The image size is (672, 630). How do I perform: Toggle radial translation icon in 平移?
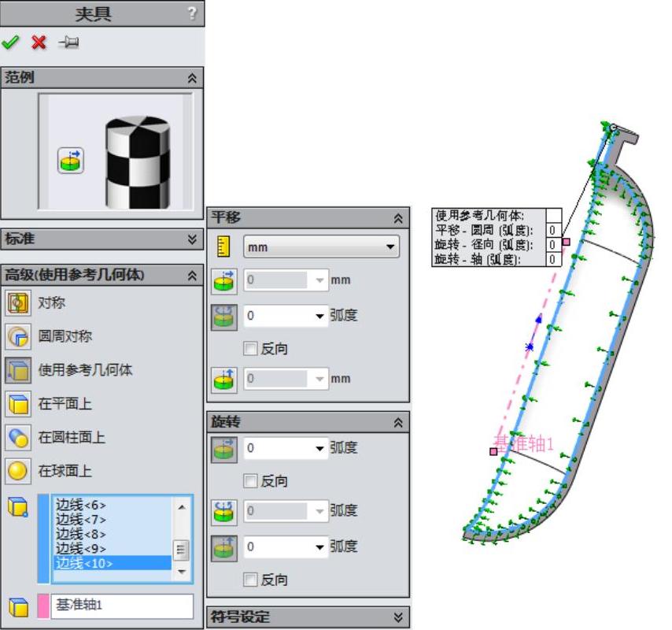pos(223,282)
